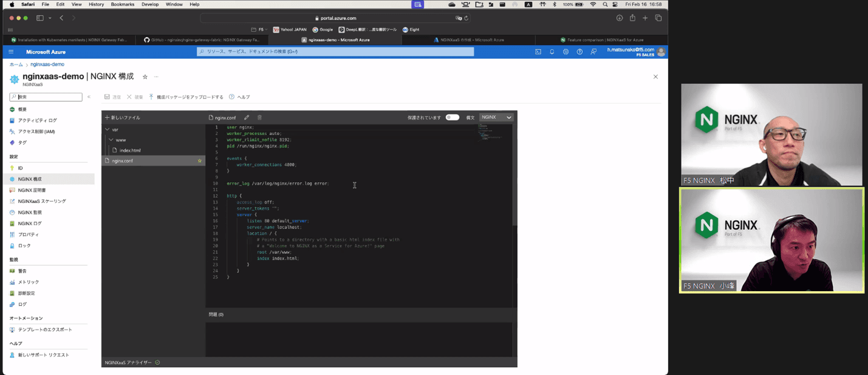The height and width of the screenshot is (375, 868).
Task: Click the pencil icon to rename nginx.conf
Action: [x=247, y=118]
